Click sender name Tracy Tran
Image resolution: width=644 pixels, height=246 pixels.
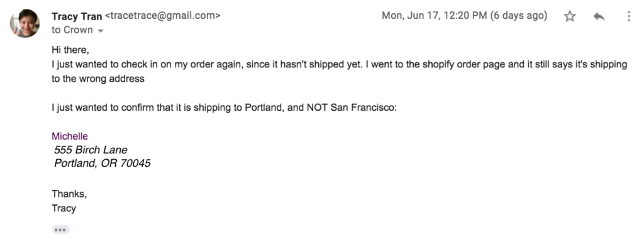77,16
